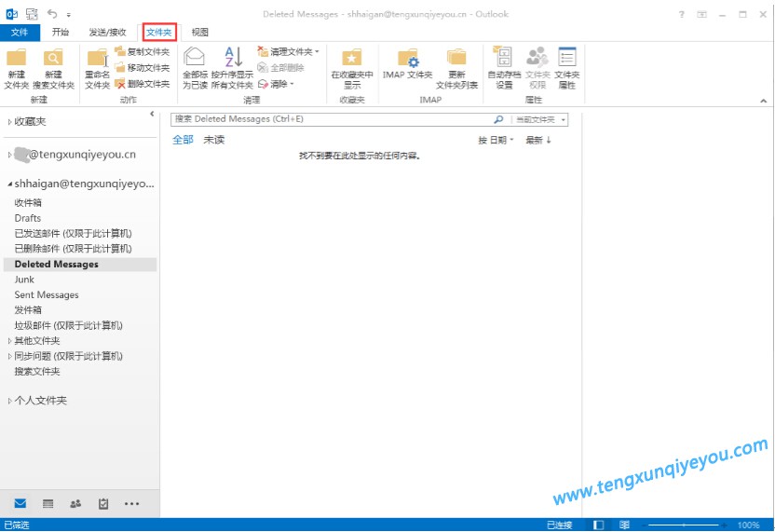Show Unread (未读) messages filter
The height and width of the screenshot is (532, 775).
click(x=214, y=140)
